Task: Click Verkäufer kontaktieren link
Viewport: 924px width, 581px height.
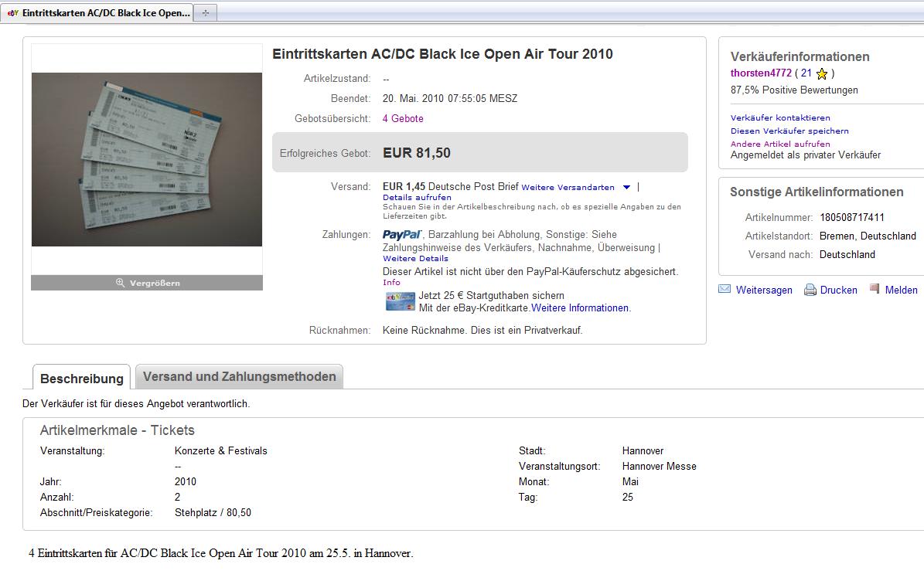Action: click(780, 118)
